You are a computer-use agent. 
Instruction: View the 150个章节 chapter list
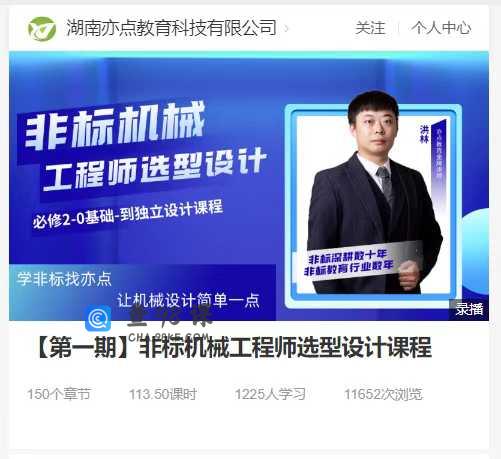[59, 394]
